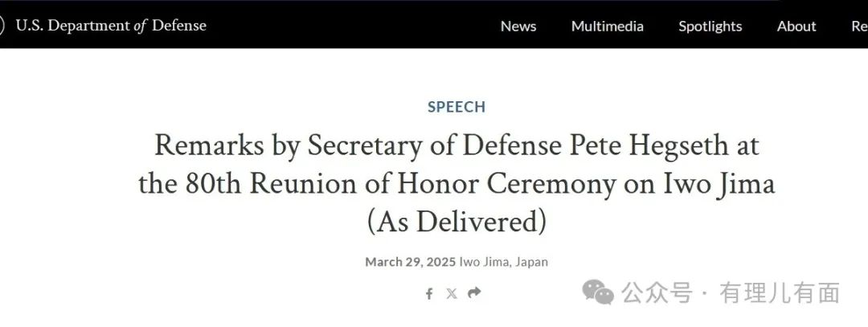Click the headline line naming Pete Hegseth

(457, 146)
